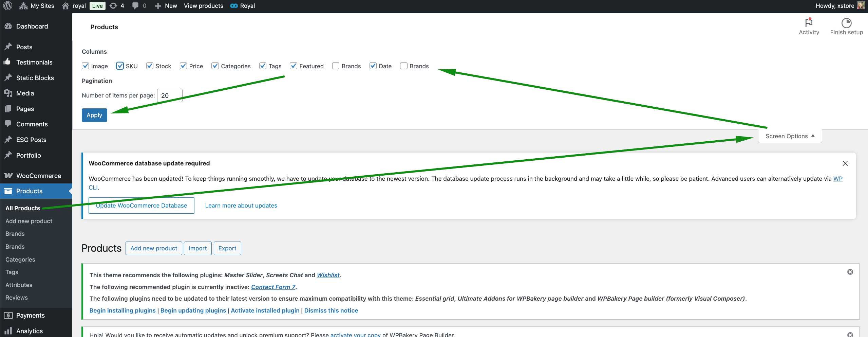Viewport: 868px width, 337px height.
Task: Open My Sites network icon
Action: click(23, 6)
